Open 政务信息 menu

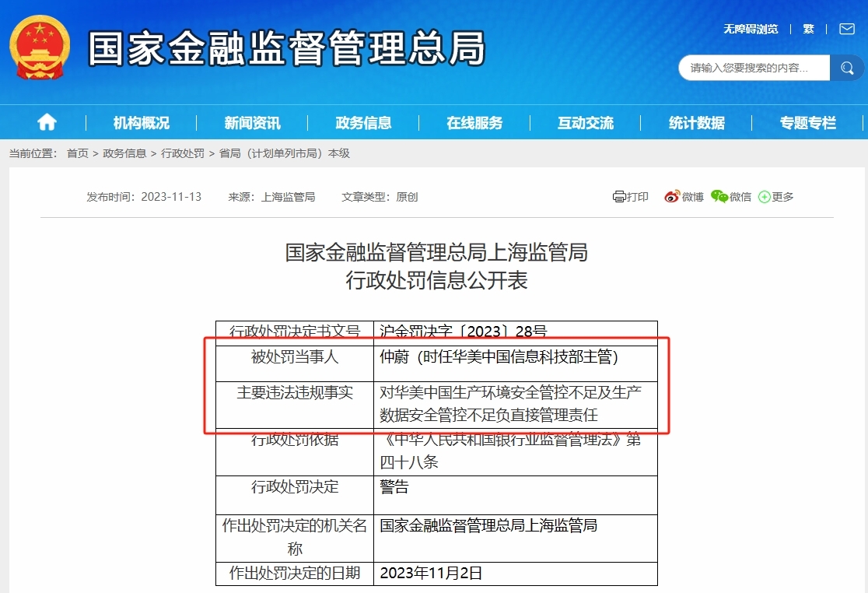[x=363, y=122]
